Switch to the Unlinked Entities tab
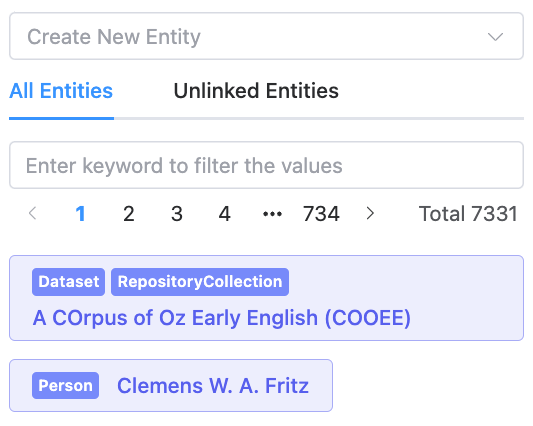The image size is (533, 426). tap(256, 91)
